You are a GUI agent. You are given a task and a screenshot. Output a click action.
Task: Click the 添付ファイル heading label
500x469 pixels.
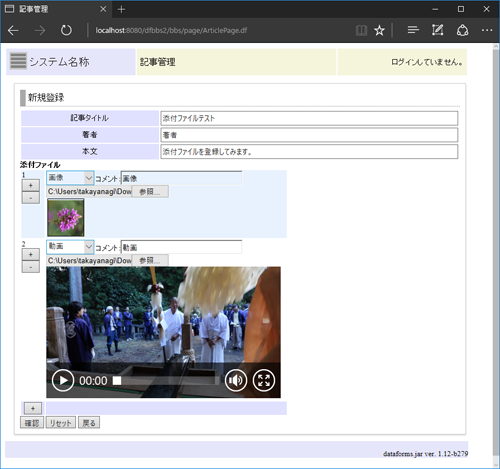(x=40, y=165)
